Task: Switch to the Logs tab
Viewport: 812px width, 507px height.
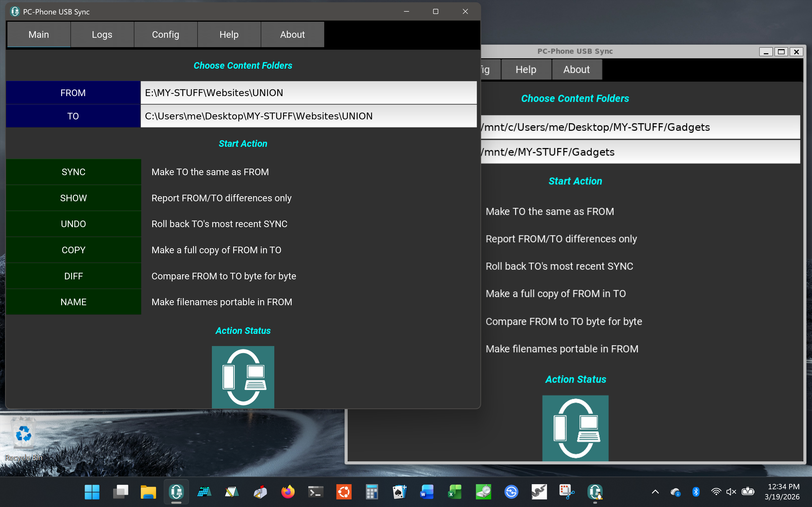Action: click(x=102, y=34)
